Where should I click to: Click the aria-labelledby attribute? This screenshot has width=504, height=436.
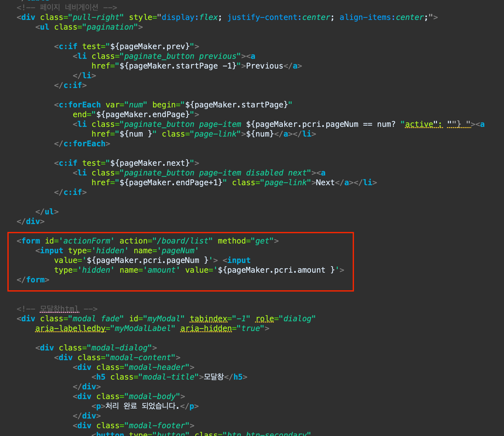pos(70,329)
